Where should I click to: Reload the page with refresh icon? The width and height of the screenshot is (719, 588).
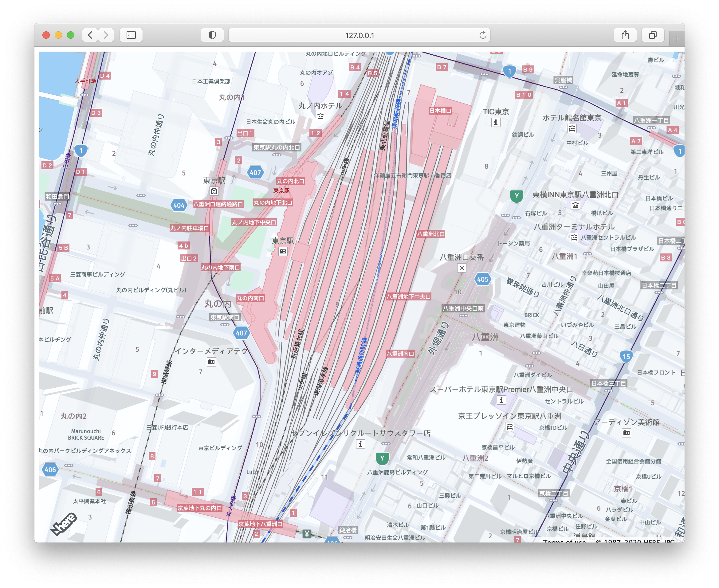pos(483,35)
